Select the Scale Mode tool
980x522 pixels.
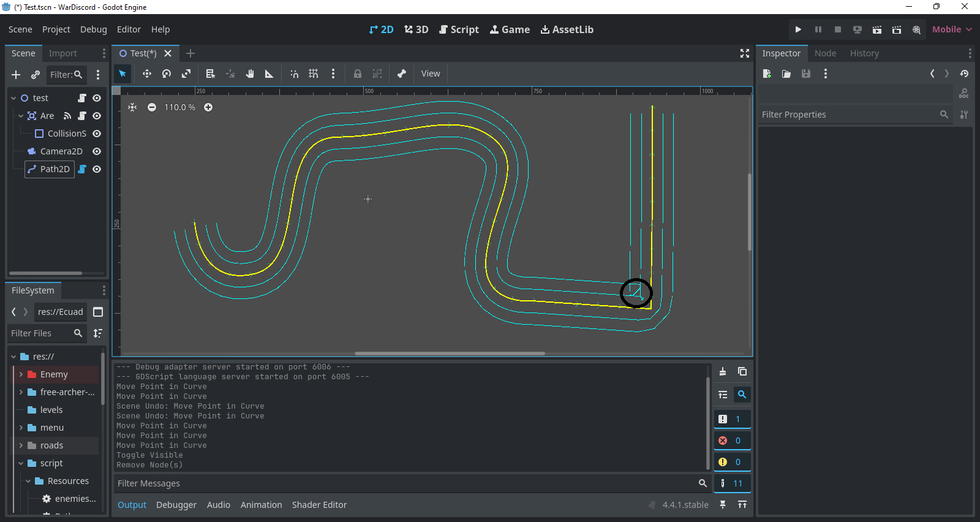click(186, 74)
